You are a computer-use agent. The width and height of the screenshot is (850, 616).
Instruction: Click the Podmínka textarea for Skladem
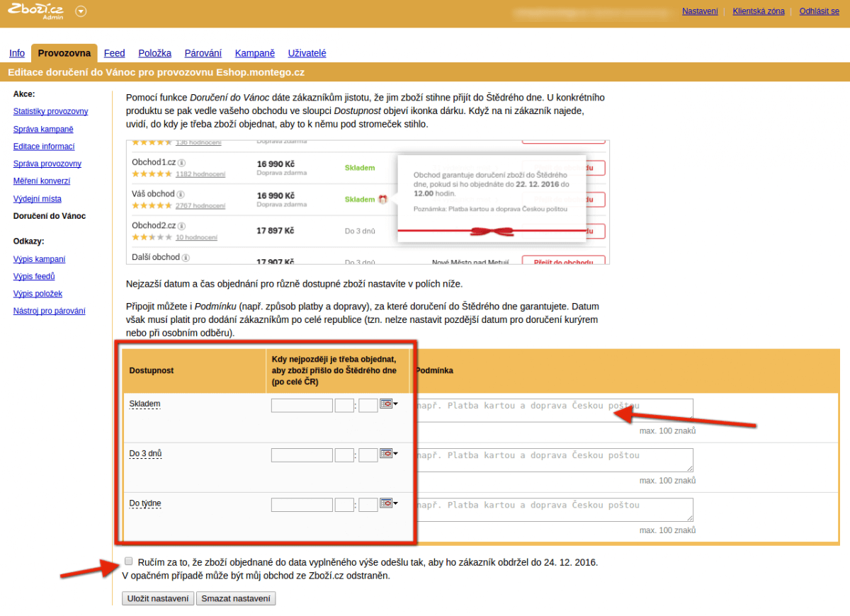[552, 411]
